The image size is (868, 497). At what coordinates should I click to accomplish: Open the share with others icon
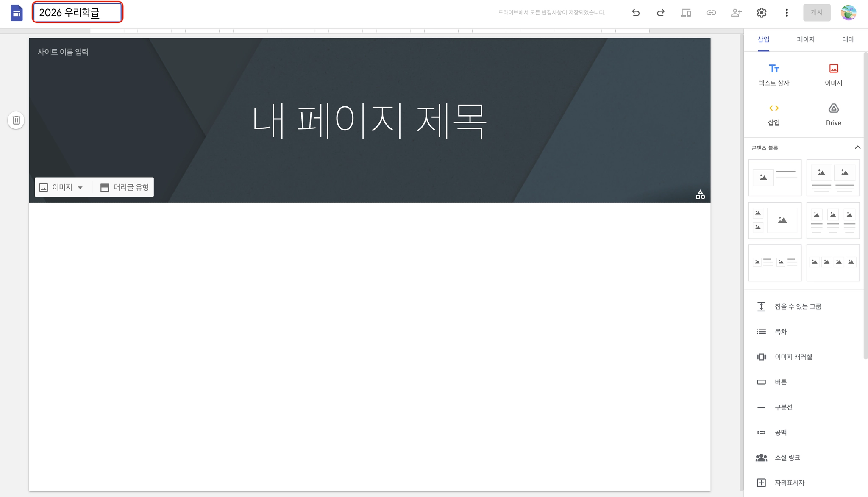[736, 13]
